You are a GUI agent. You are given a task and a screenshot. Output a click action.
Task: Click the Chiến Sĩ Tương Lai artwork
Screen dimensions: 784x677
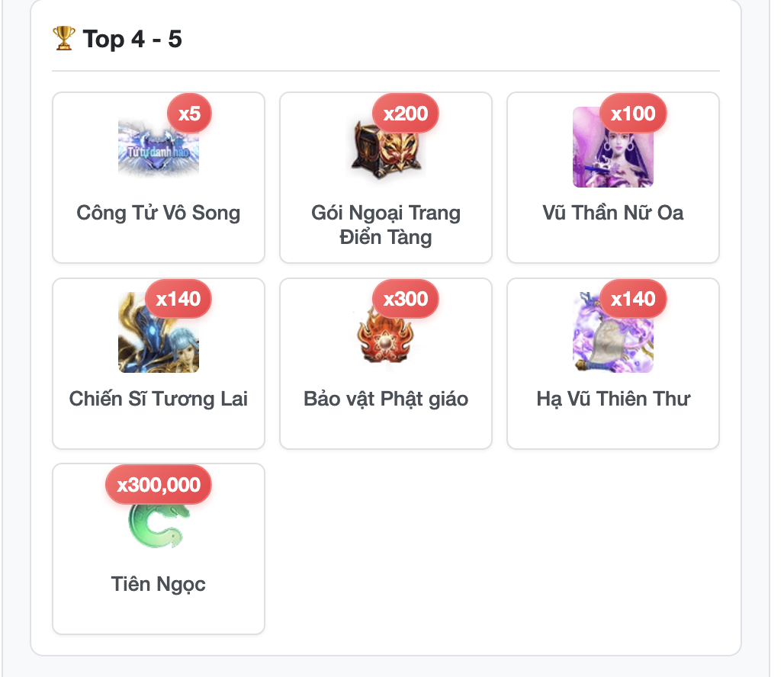[159, 332]
